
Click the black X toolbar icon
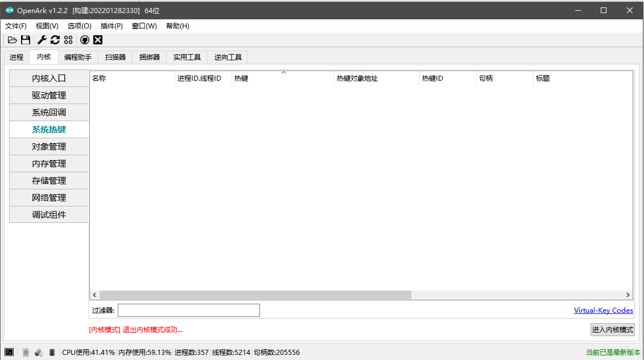[x=98, y=40]
